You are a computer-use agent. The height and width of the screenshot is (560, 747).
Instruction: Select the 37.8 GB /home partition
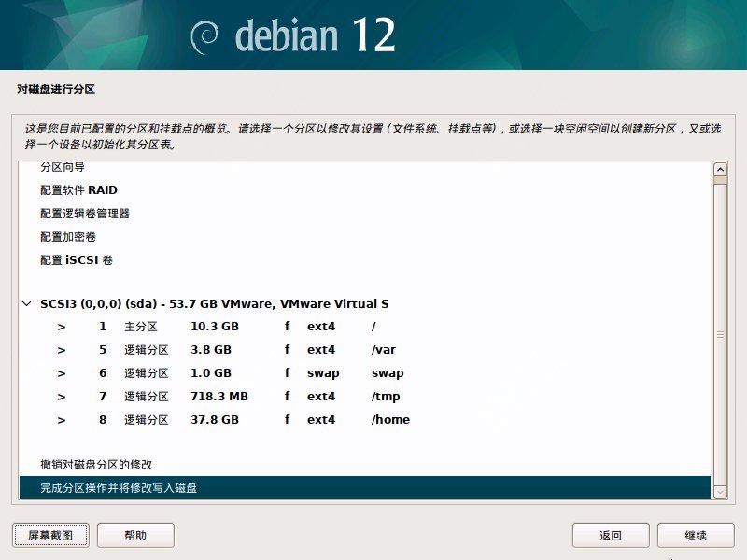pyautogui.click(x=215, y=420)
